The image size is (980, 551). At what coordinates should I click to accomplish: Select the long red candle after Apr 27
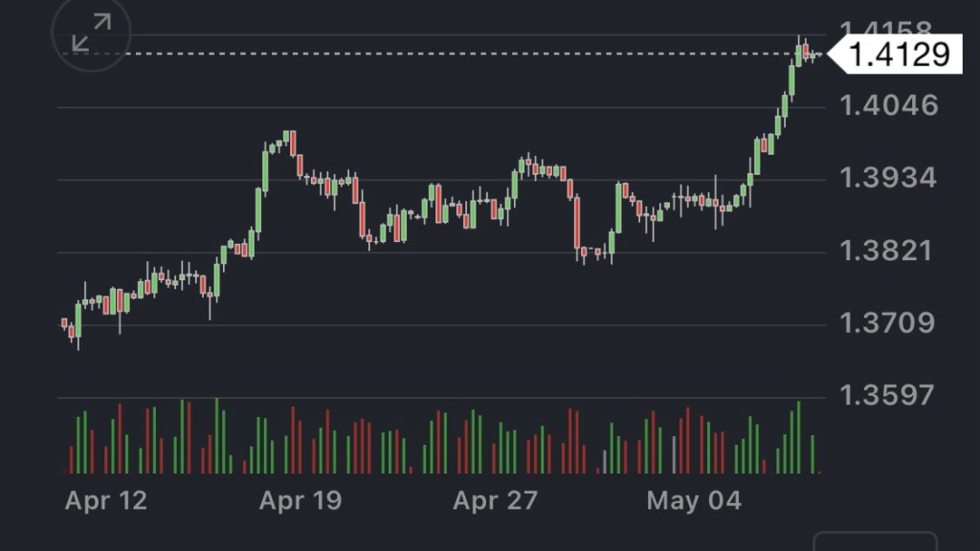pyautogui.click(x=577, y=222)
